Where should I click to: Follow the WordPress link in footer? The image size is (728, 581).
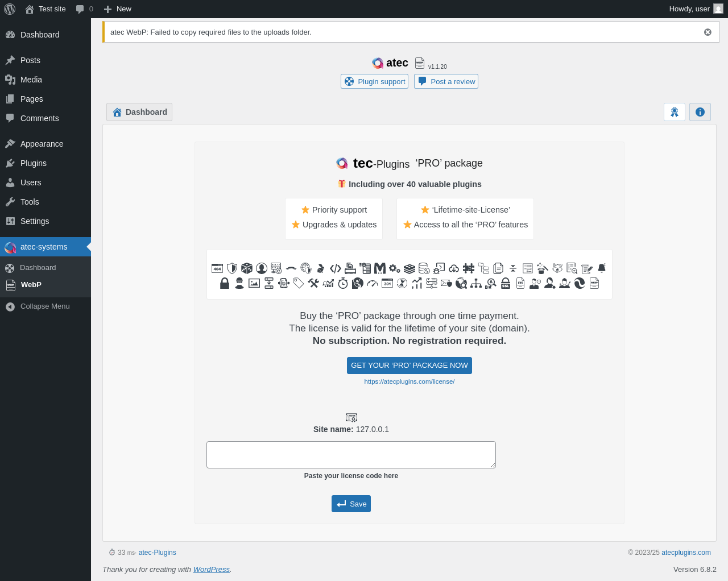(x=212, y=569)
